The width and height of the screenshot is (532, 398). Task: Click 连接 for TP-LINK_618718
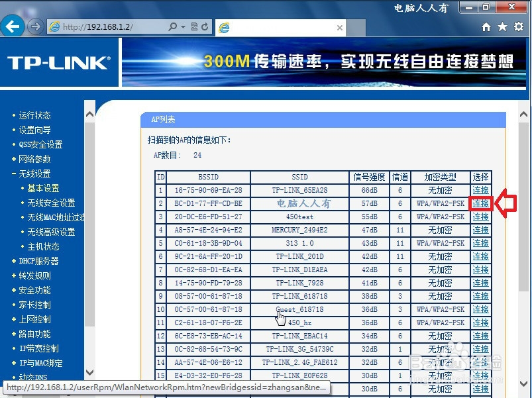click(x=480, y=296)
